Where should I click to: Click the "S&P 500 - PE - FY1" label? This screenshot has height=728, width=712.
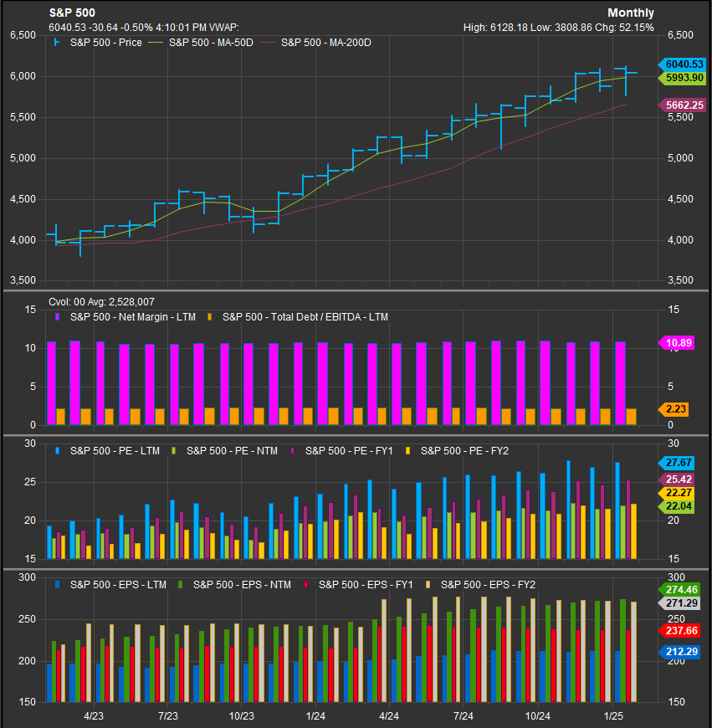coord(349,451)
